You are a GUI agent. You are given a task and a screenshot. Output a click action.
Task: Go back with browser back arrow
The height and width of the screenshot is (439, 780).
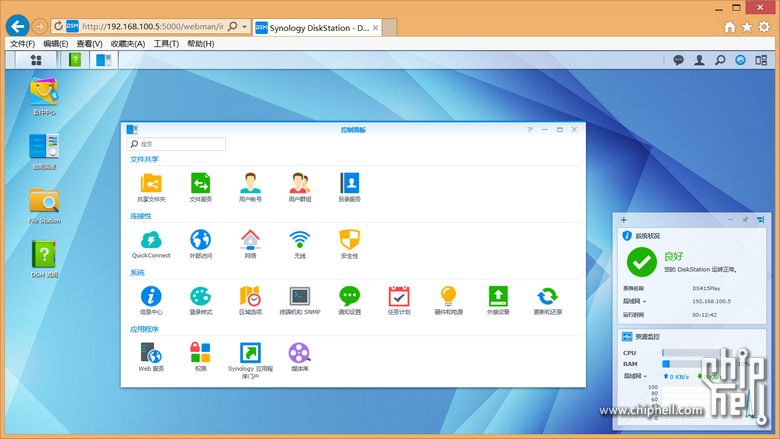tap(17, 26)
